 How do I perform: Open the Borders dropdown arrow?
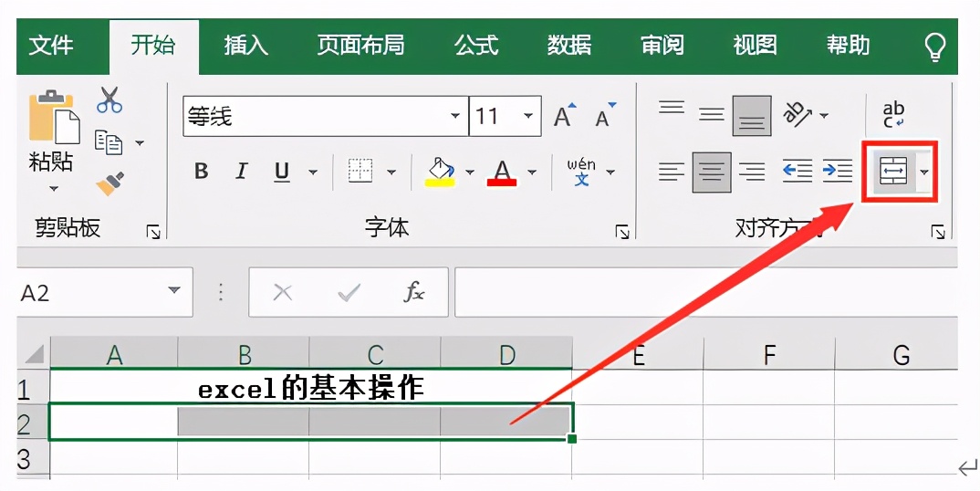tap(391, 172)
